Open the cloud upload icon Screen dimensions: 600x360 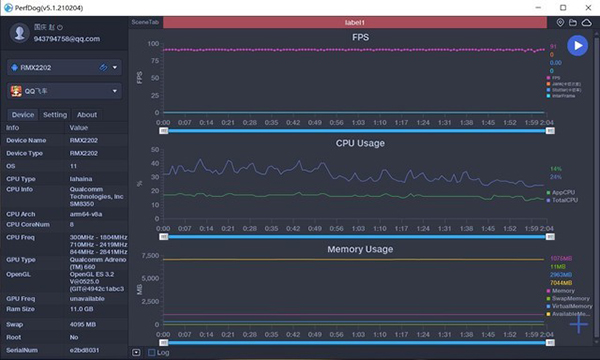coord(586,23)
